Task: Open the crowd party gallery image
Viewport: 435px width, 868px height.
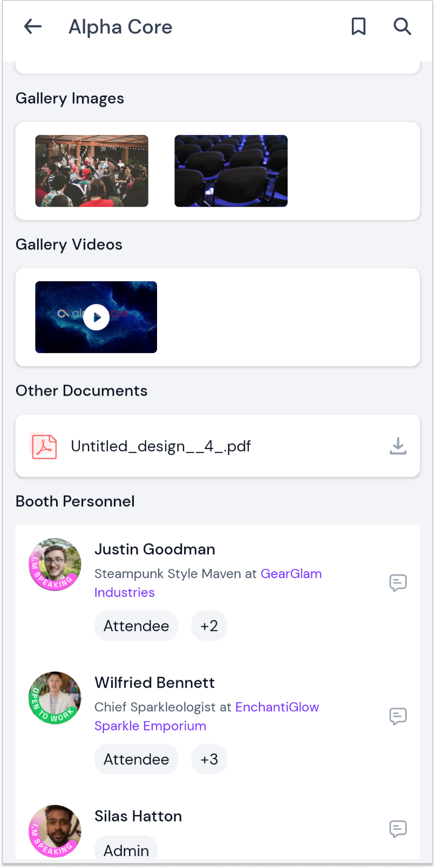Action: (x=92, y=171)
